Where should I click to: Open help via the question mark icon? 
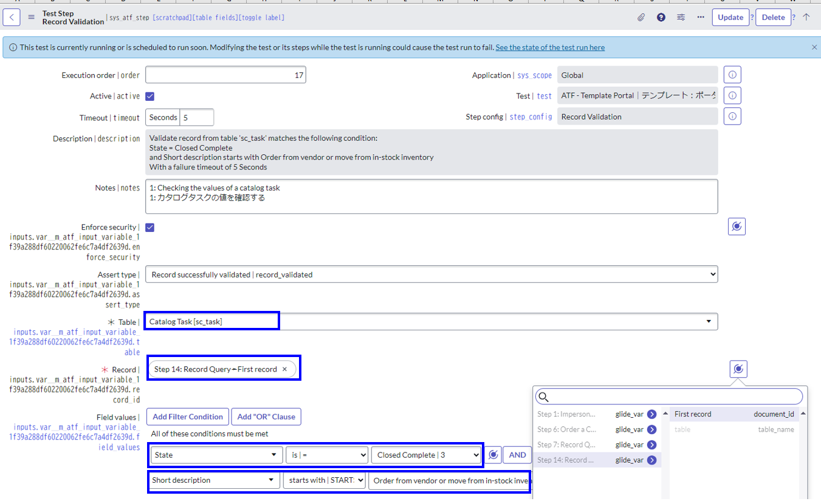pyautogui.click(x=661, y=17)
